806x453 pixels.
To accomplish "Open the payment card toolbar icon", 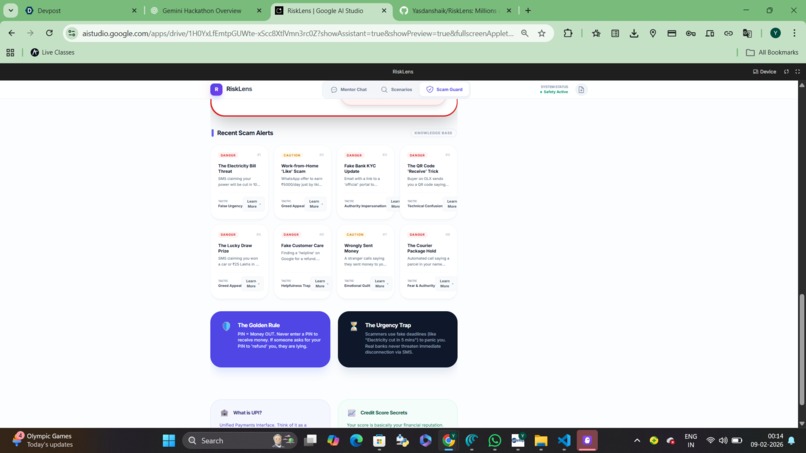I will click(671, 33).
